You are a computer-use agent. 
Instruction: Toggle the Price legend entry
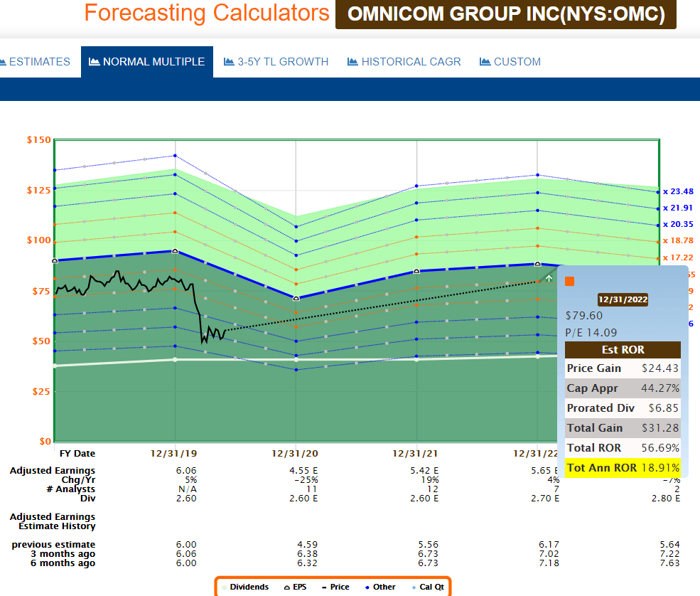click(x=335, y=587)
